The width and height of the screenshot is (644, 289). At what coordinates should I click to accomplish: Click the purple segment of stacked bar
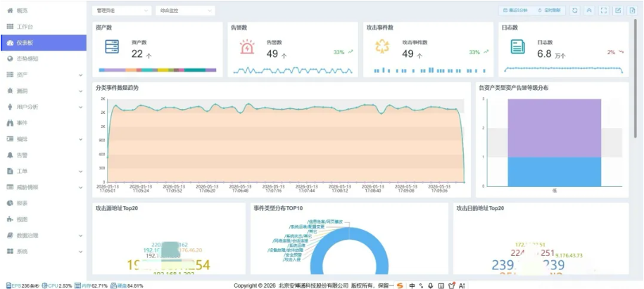555,128
